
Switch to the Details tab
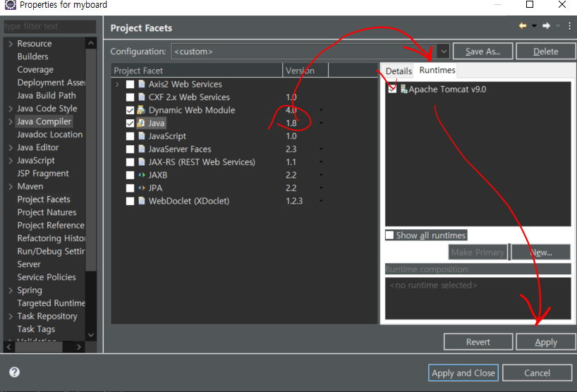pyautogui.click(x=399, y=71)
